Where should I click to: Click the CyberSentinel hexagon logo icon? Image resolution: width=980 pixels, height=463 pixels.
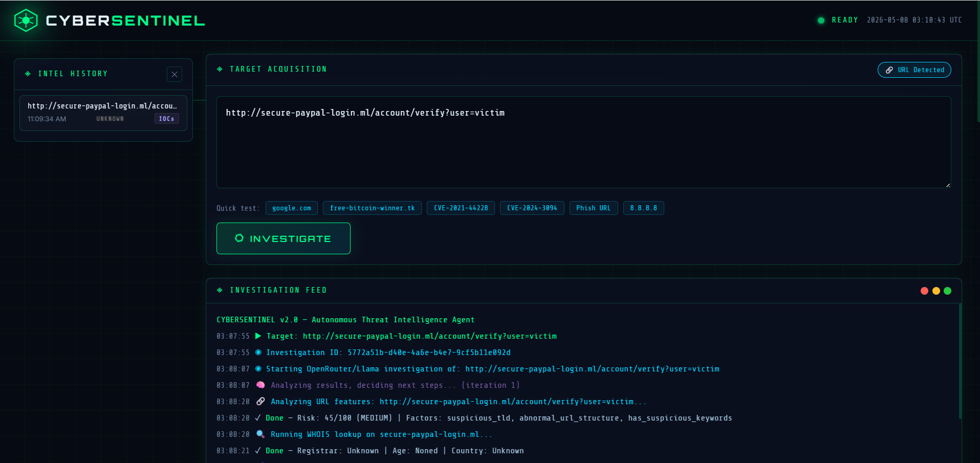coord(26,20)
